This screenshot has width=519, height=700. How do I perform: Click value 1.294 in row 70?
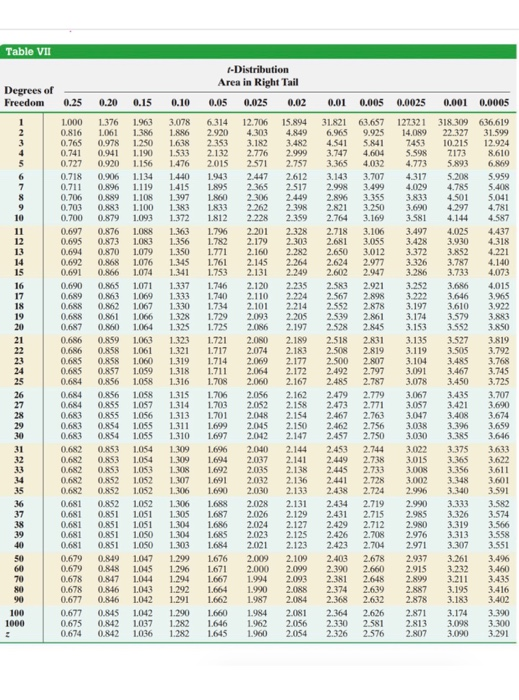[180, 579]
